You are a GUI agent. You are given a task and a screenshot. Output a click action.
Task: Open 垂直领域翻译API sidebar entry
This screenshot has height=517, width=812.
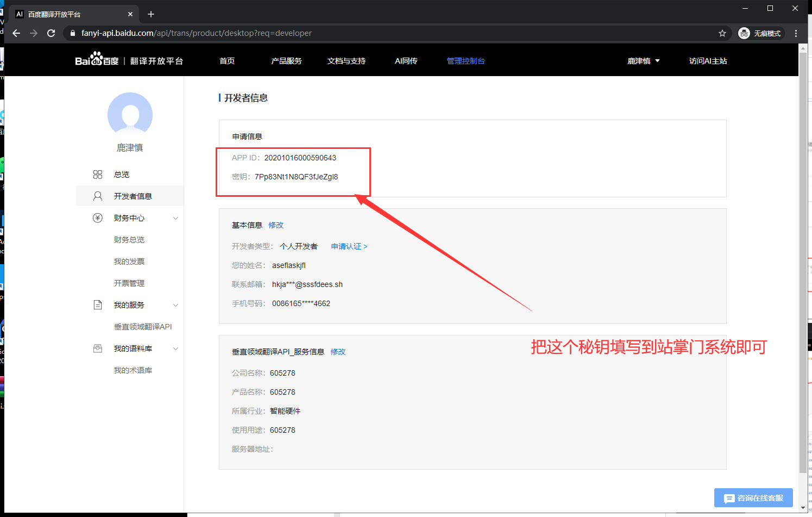[143, 327]
